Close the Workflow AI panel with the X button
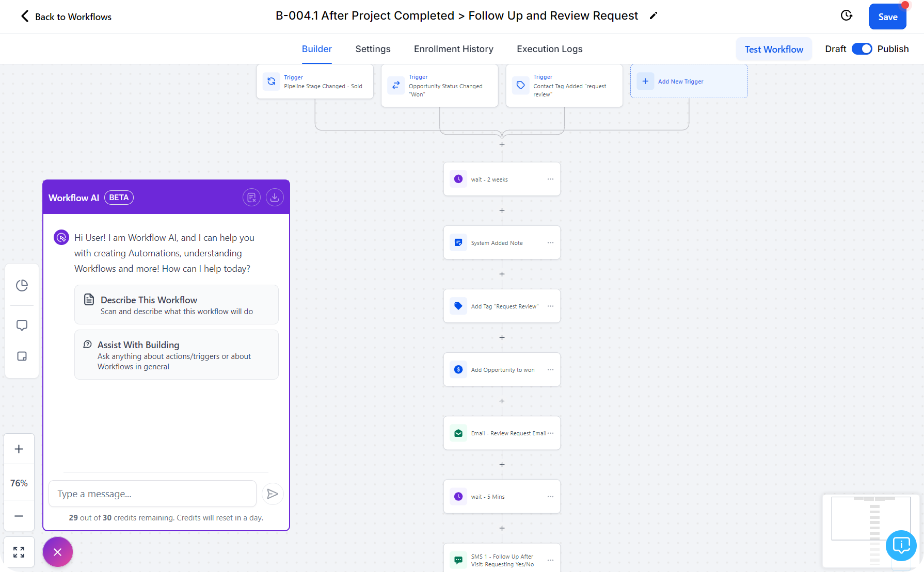This screenshot has height=572, width=924. [x=58, y=552]
